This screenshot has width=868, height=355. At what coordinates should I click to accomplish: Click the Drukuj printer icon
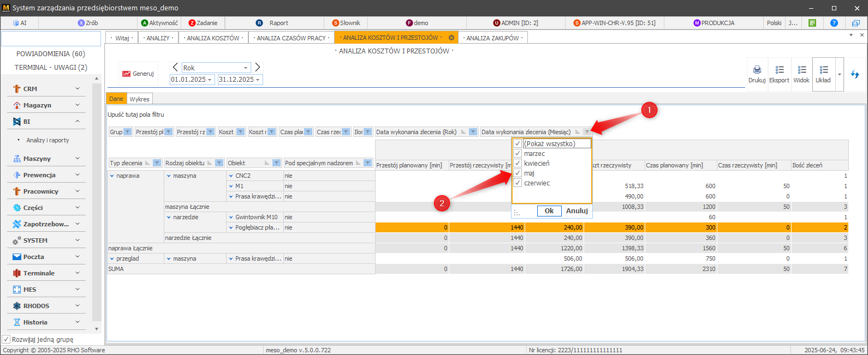pos(757,70)
